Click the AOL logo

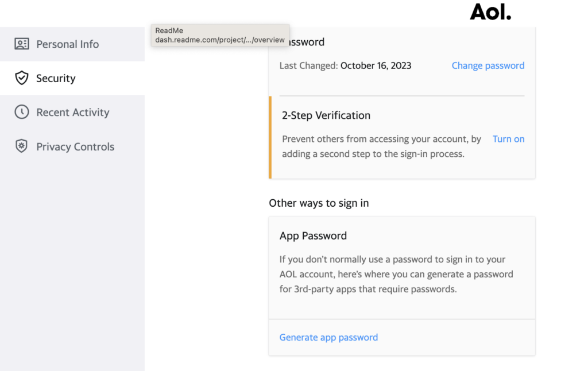click(x=490, y=11)
